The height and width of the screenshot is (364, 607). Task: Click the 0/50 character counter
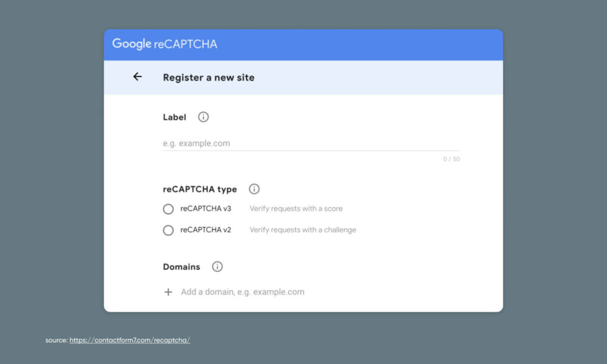pos(451,159)
